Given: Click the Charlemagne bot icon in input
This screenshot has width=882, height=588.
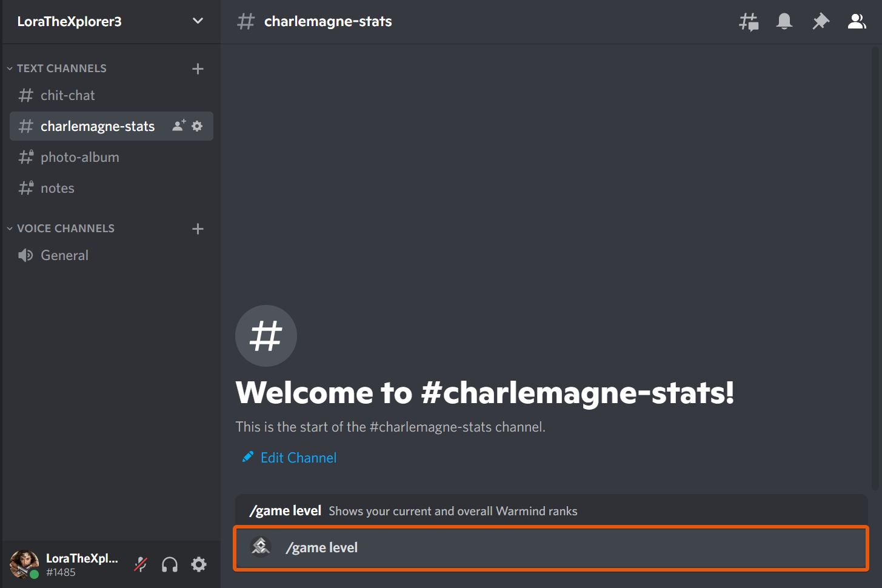Looking at the screenshot, I should click(x=261, y=547).
